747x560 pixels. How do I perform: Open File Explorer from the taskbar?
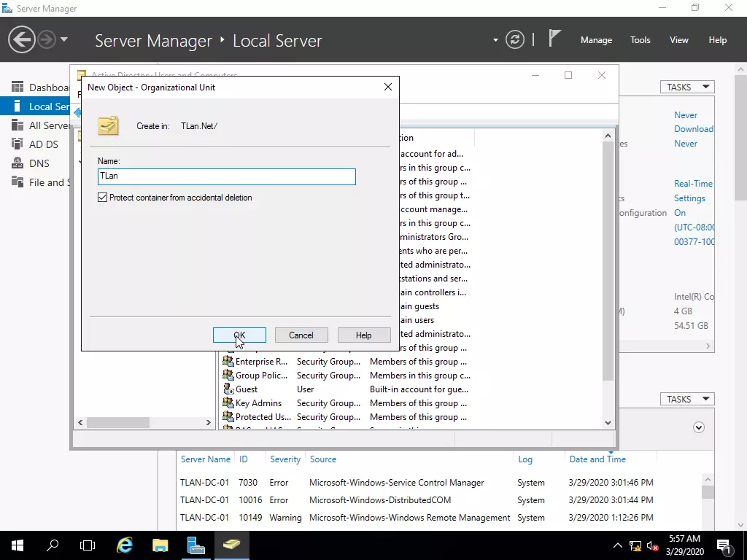pyautogui.click(x=160, y=545)
